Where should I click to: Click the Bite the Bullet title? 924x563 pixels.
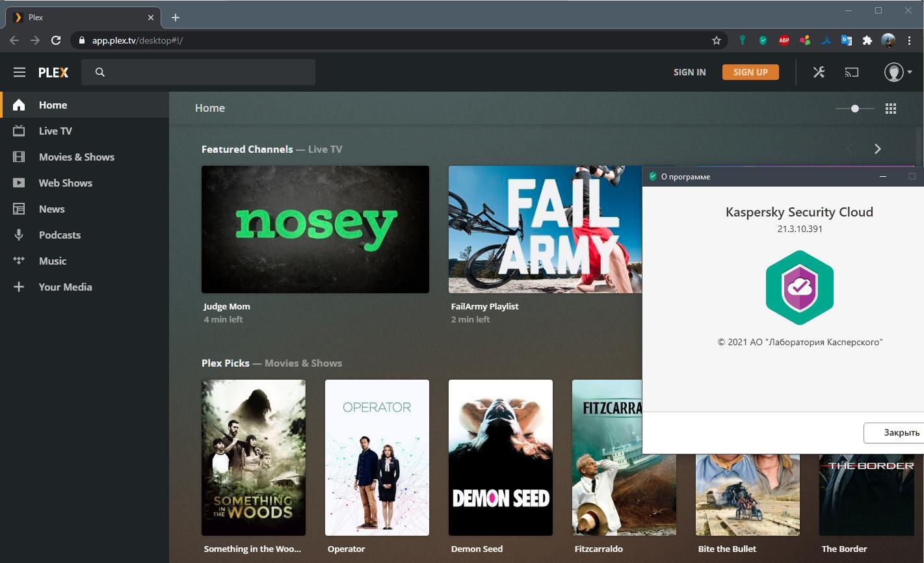(x=727, y=549)
